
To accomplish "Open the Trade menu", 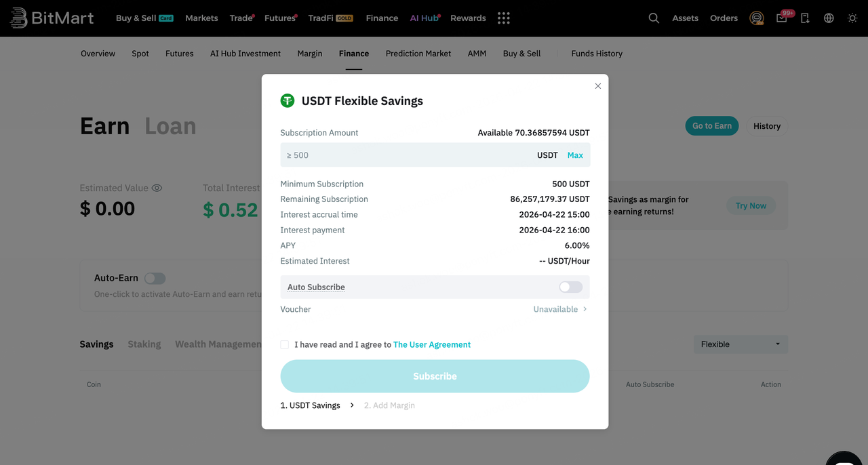I will pos(241,18).
